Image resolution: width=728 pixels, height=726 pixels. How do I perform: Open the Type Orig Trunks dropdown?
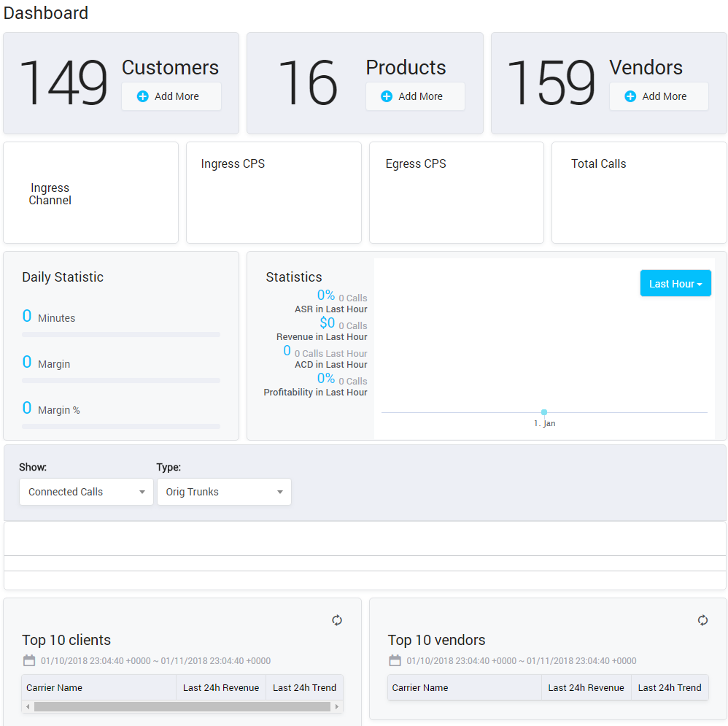point(224,492)
